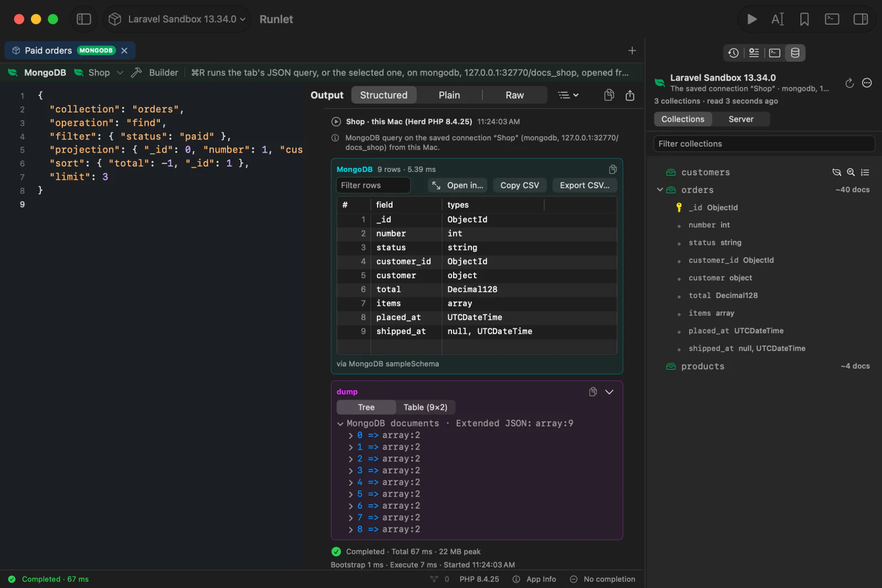882x588 pixels.
Task: Toggle the left sidebar panel icon
Action: [x=84, y=19]
